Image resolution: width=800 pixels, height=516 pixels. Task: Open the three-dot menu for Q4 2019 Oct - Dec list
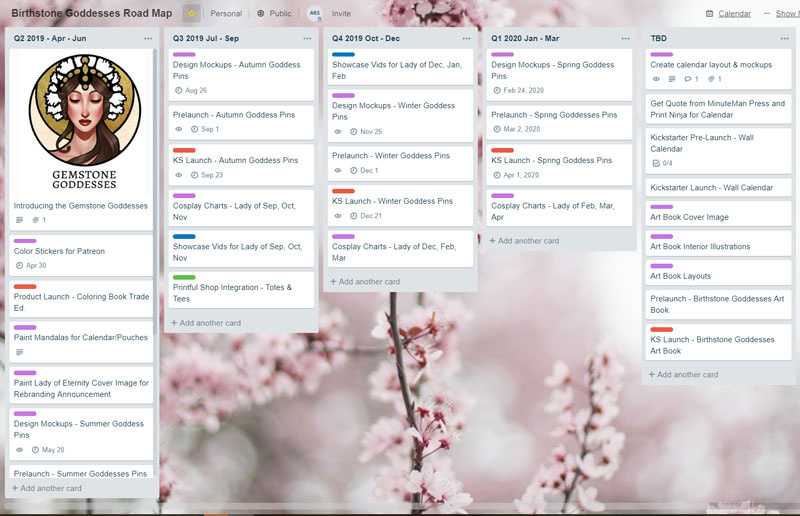[466, 38]
